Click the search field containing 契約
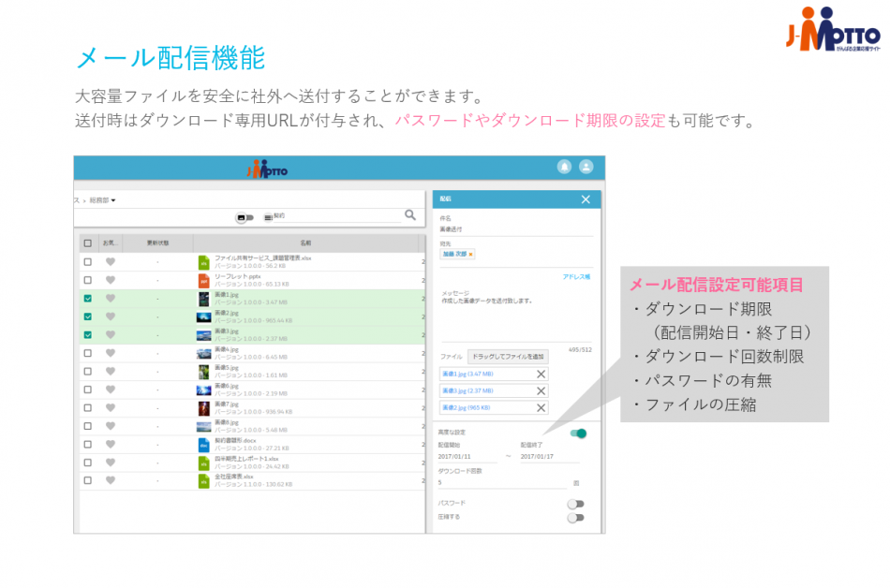The image size is (890, 588). click(x=337, y=216)
